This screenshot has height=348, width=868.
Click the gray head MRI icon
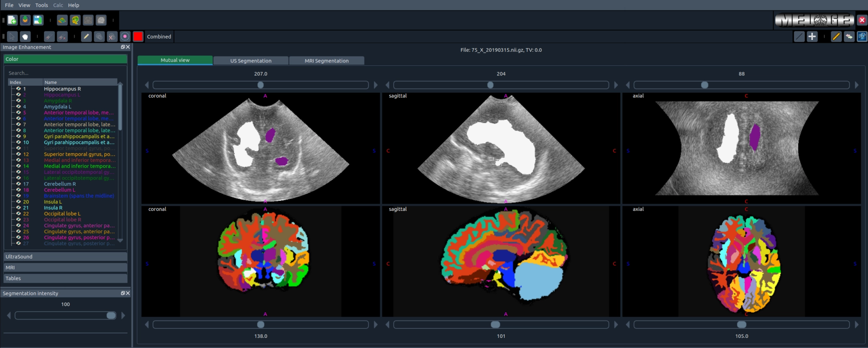101,20
